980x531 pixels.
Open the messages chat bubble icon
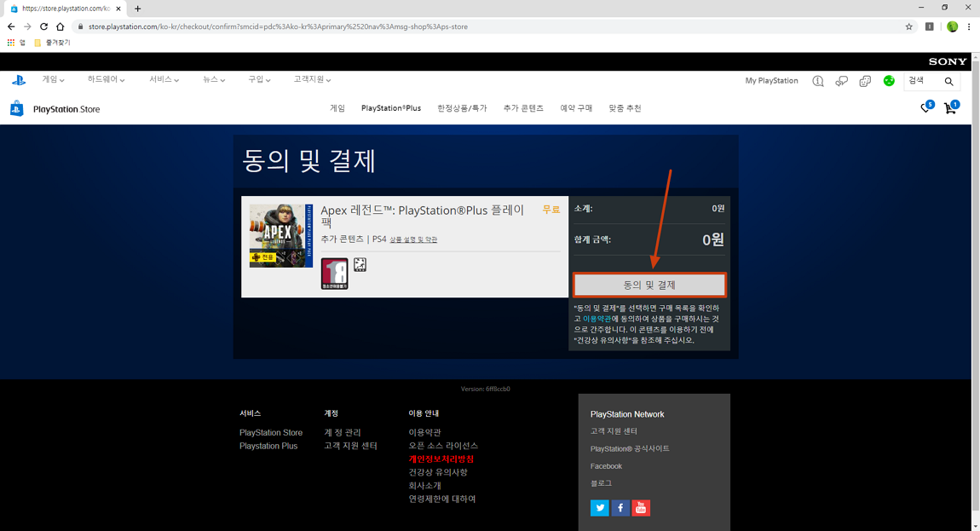pyautogui.click(x=841, y=81)
